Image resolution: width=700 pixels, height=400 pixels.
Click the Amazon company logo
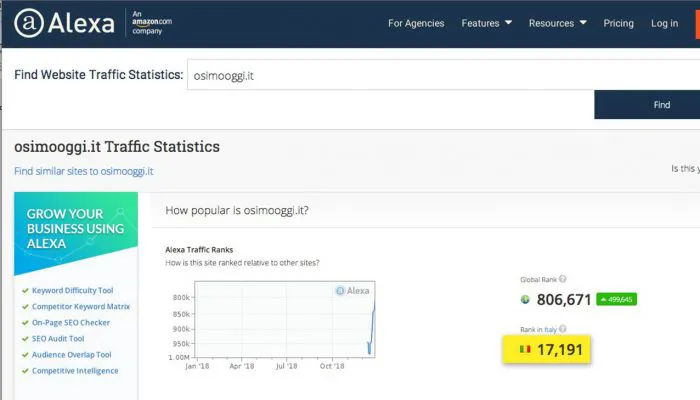click(x=152, y=22)
